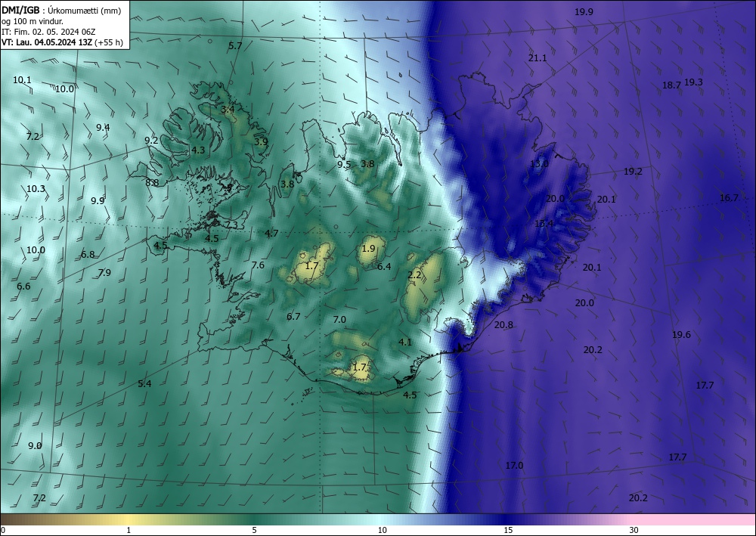The image size is (756, 536).
Task: Click the map value 9.0
Action: point(35,446)
